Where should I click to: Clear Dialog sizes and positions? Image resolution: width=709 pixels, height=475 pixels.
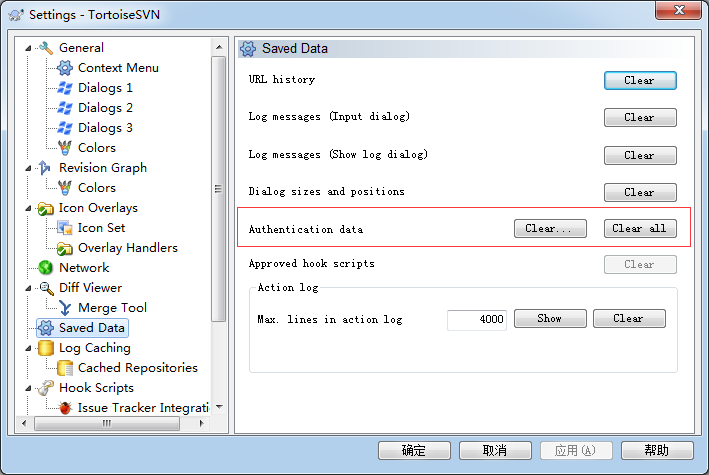pos(640,193)
